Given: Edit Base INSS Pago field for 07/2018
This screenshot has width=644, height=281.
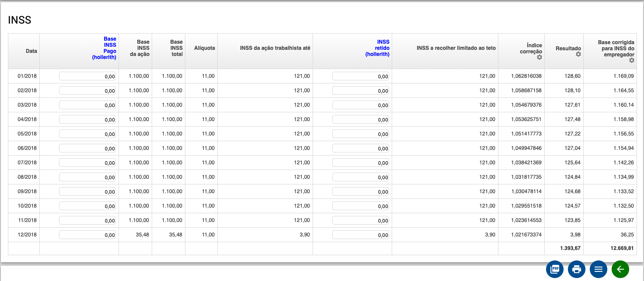Looking at the screenshot, I should 87,163.
